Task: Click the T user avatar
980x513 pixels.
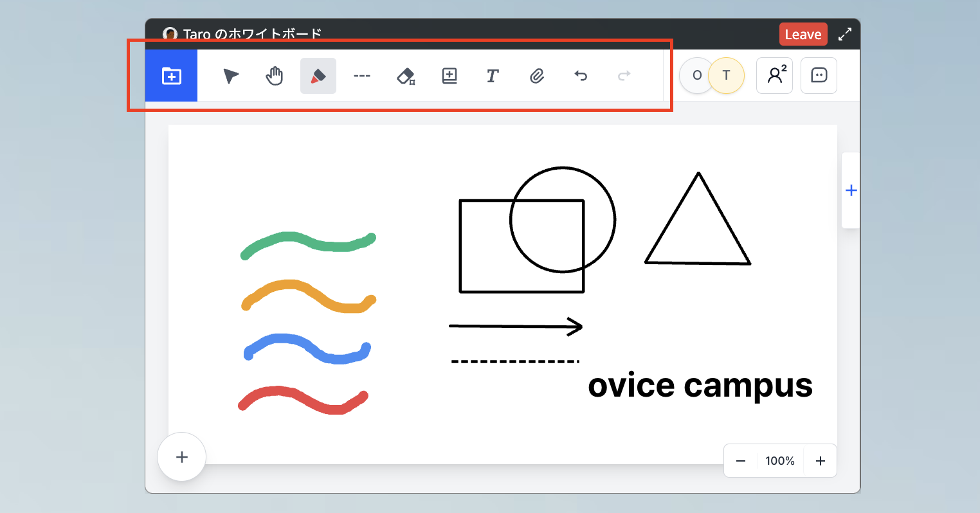Action: pos(726,76)
